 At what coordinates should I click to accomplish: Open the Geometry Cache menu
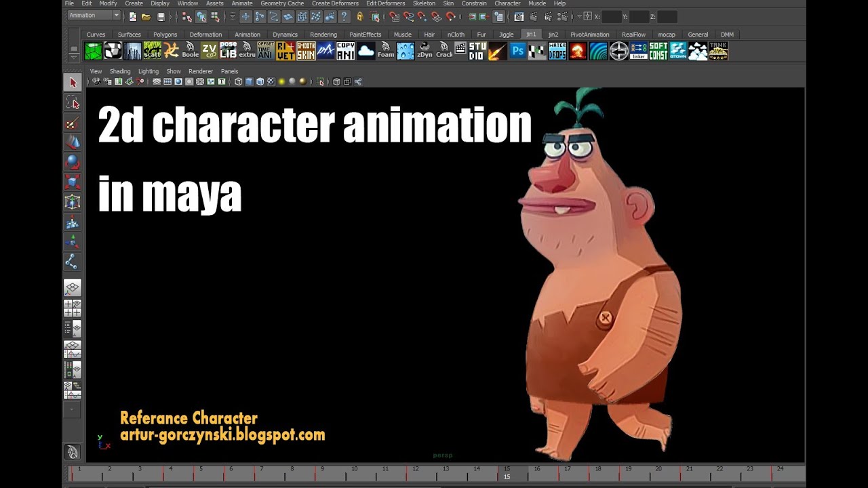tap(282, 3)
